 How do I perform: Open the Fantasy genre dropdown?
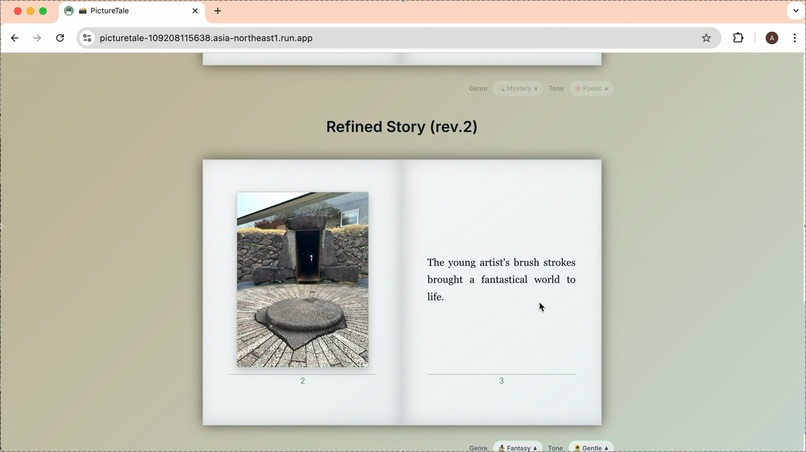click(518, 448)
